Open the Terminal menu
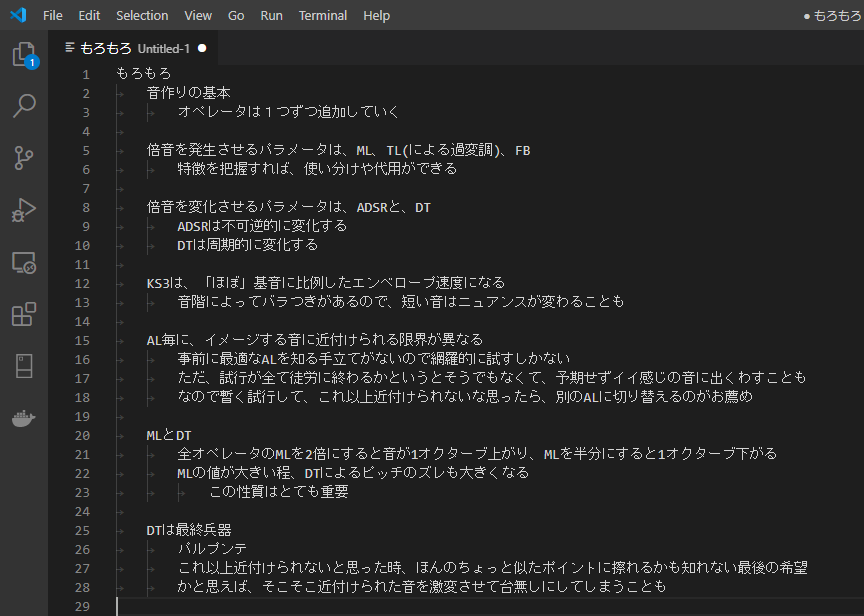 (x=322, y=15)
